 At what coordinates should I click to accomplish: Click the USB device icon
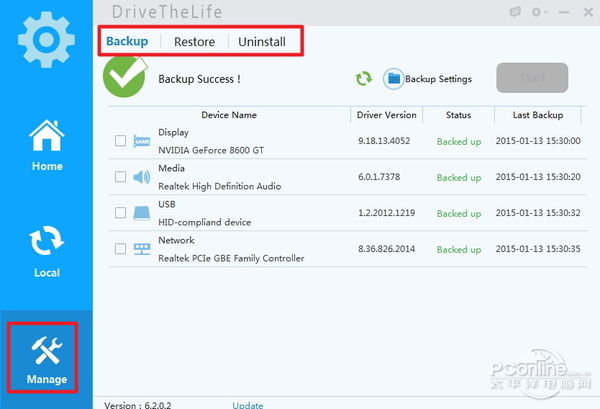coord(142,213)
